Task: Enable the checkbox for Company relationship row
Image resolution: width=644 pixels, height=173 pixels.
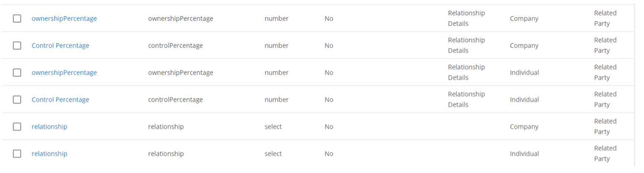Action: [x=17, y=126]
